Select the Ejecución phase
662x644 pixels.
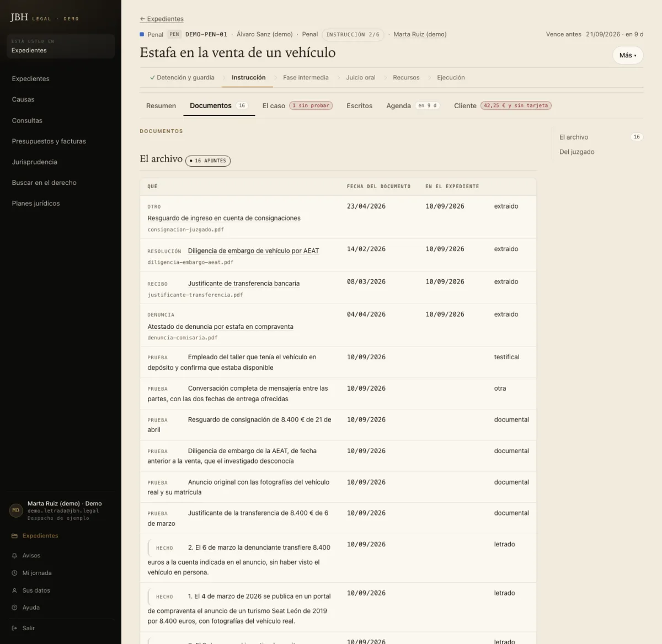pyautogui.click(x=451, y=78)
